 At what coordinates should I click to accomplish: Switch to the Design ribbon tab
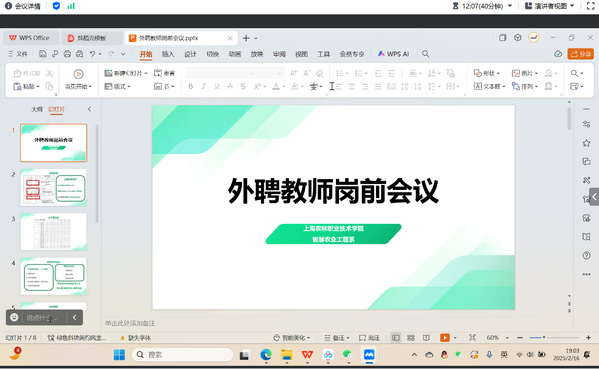pos(190,54)
